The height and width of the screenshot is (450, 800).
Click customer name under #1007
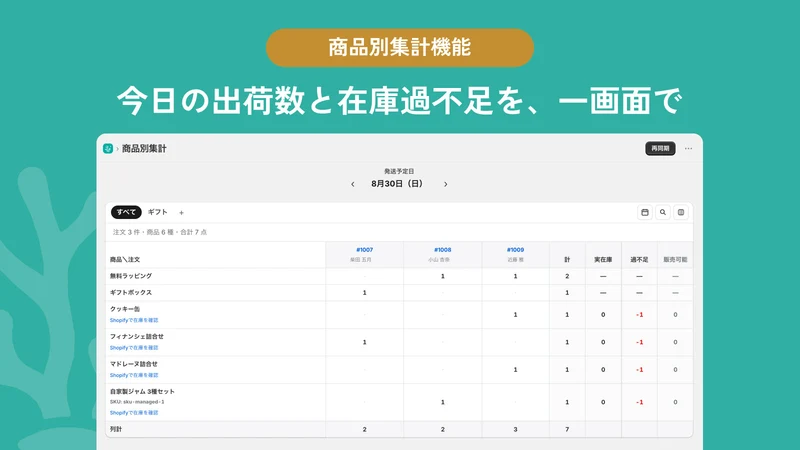coord(361,260)
